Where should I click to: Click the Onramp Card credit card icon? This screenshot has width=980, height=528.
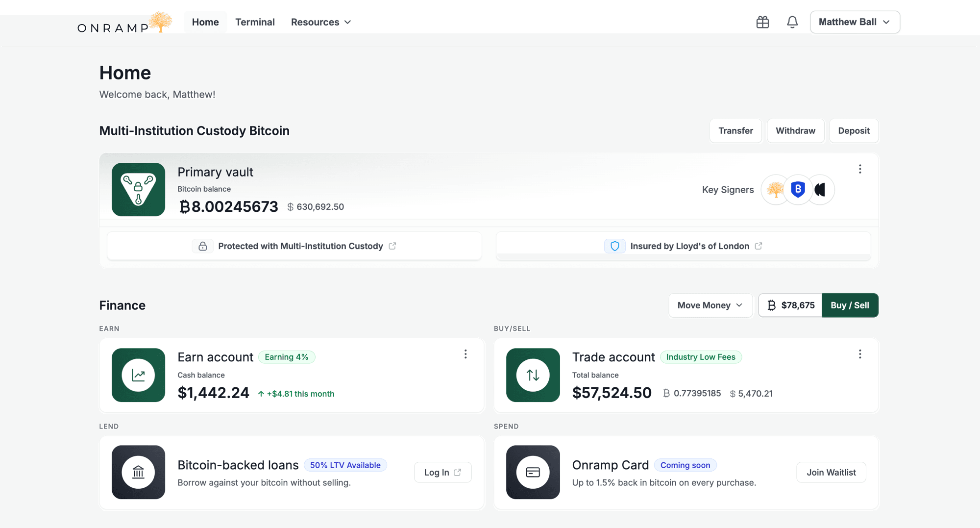(533, 472)
